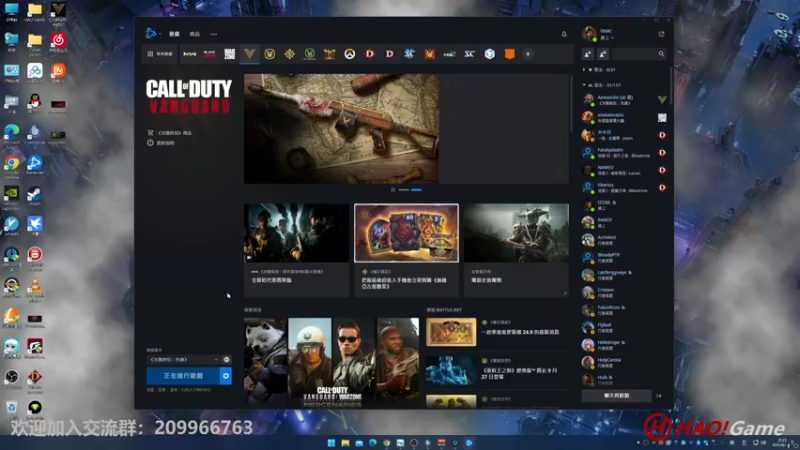Add a game with plus button
Viewport: 800px width, 450px height.
click(x=528, y=54)
